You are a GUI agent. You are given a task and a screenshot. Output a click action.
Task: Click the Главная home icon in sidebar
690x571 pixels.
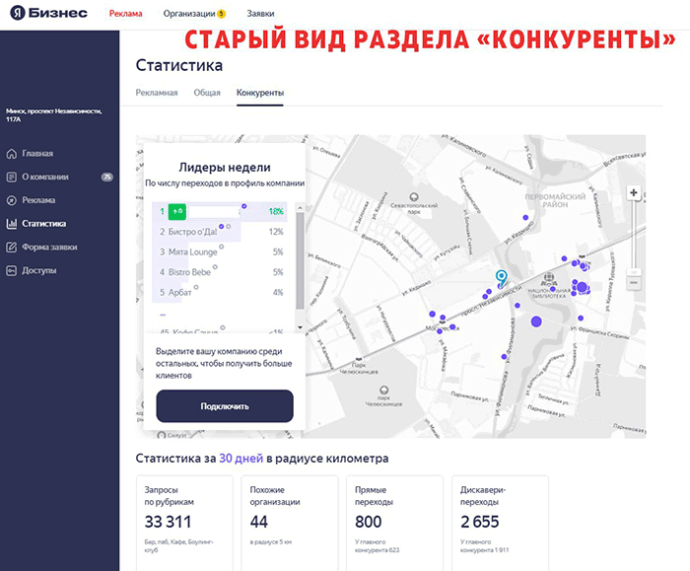coord(11,154)
